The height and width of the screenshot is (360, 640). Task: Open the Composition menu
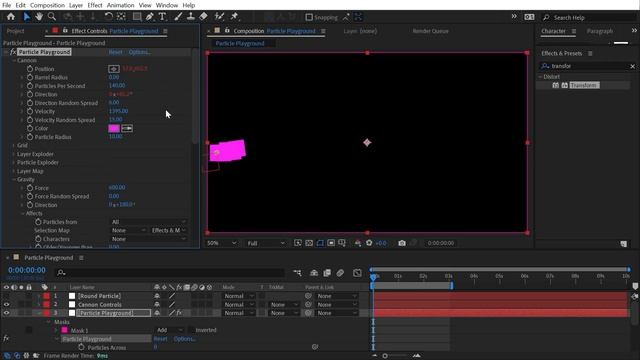point(47,5)
